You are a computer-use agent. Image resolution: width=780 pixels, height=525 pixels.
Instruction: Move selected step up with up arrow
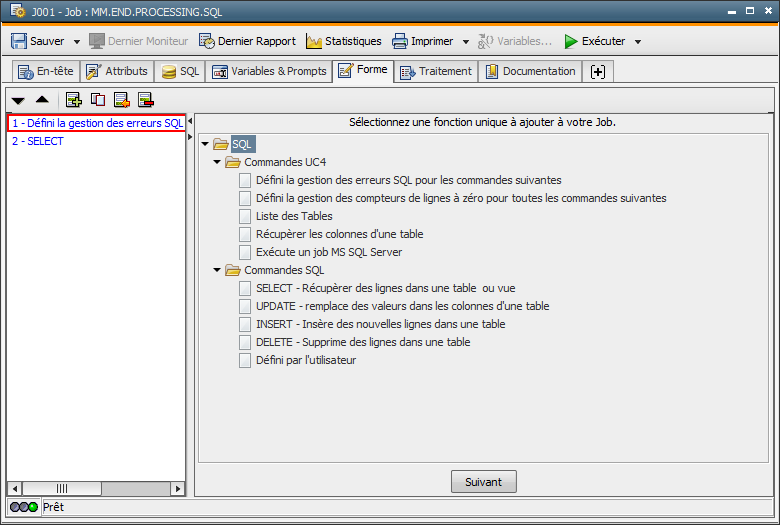tap(42, 100)
